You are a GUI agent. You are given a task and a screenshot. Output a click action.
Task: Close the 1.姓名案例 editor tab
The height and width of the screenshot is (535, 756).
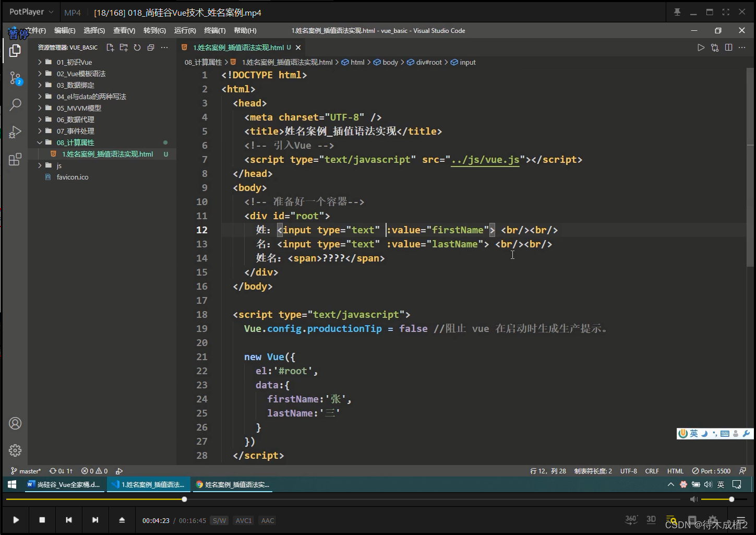point(298,47)
